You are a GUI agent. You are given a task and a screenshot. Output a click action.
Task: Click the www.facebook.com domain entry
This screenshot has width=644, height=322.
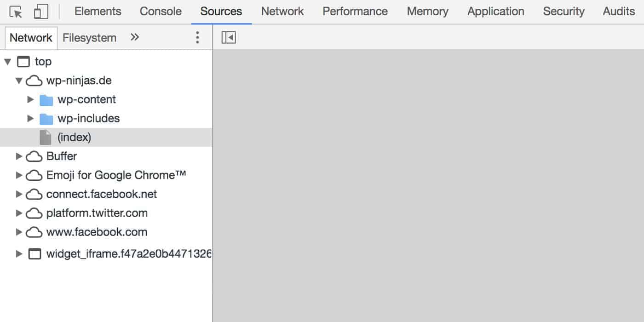coord(97,232)
